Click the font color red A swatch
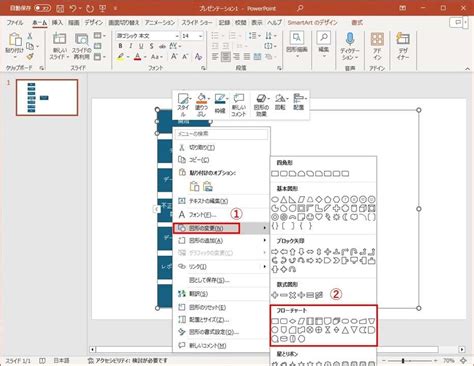Viewport: 474px width, 366px height. pos(138,57)
